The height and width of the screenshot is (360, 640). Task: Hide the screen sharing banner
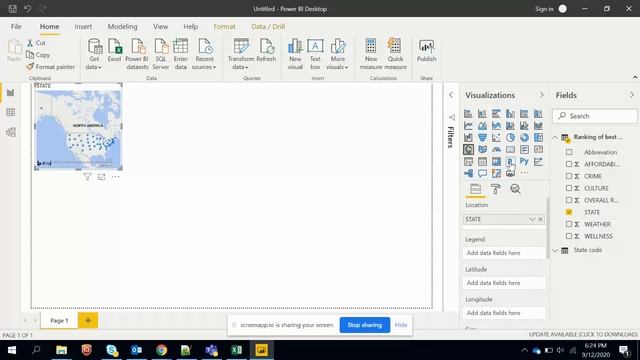point(401,325)
